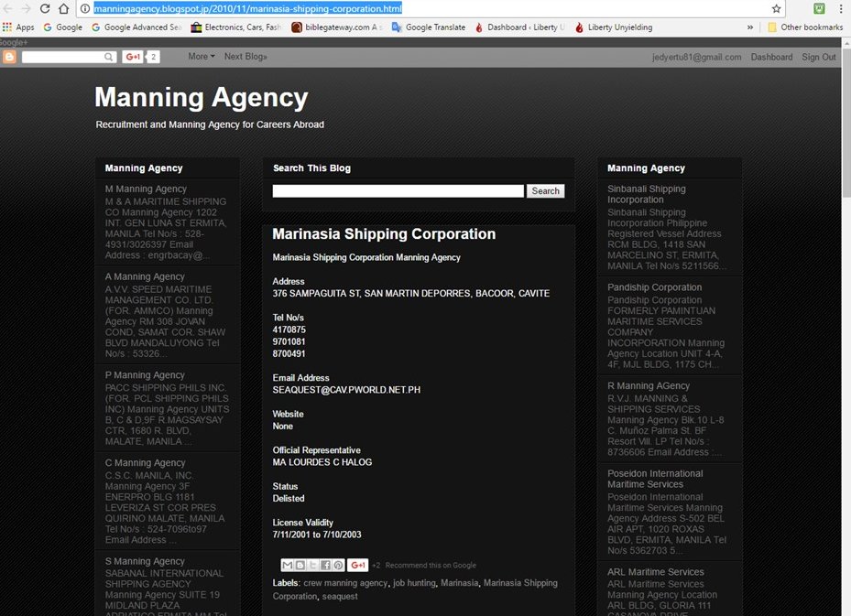Click the Blogger navbar search field
Screen dimensions: 851x616
[x=63, y=57]
